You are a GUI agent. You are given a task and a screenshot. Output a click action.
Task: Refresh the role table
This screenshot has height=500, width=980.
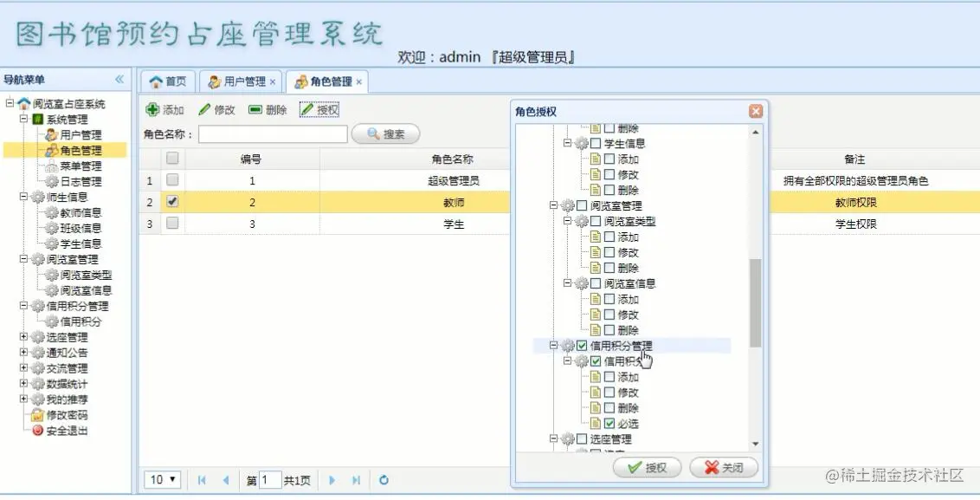384,480
